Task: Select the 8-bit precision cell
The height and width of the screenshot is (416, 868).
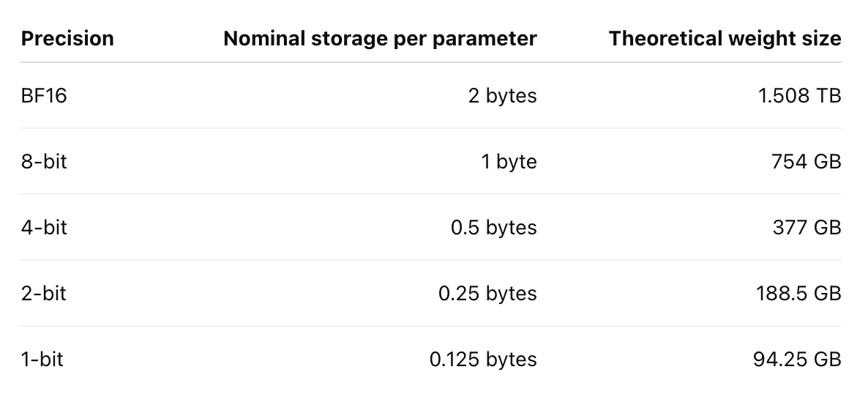Action: [44, 162]
